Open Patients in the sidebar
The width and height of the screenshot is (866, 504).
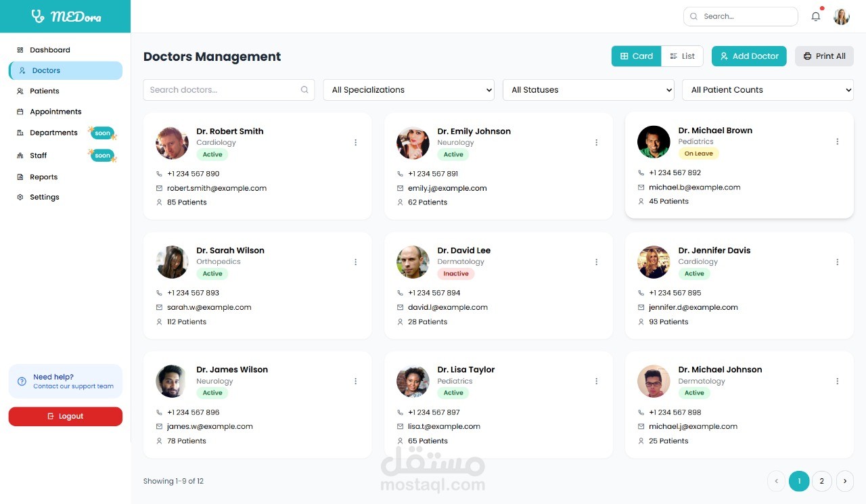click(x=65, y=91)
